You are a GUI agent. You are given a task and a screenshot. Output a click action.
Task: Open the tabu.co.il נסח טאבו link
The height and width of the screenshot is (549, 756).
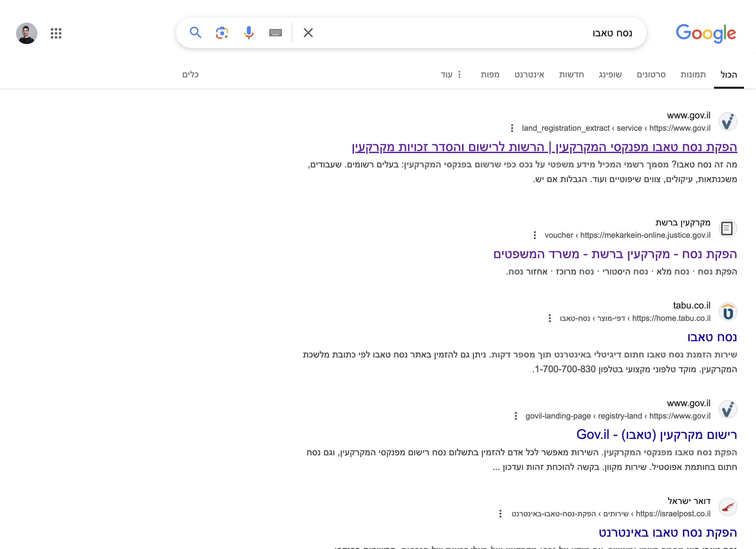712,337
